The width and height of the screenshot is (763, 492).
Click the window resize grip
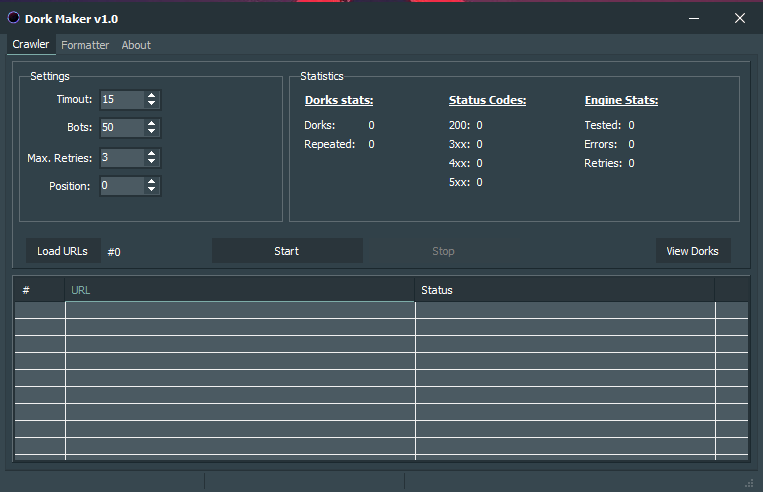749,483
